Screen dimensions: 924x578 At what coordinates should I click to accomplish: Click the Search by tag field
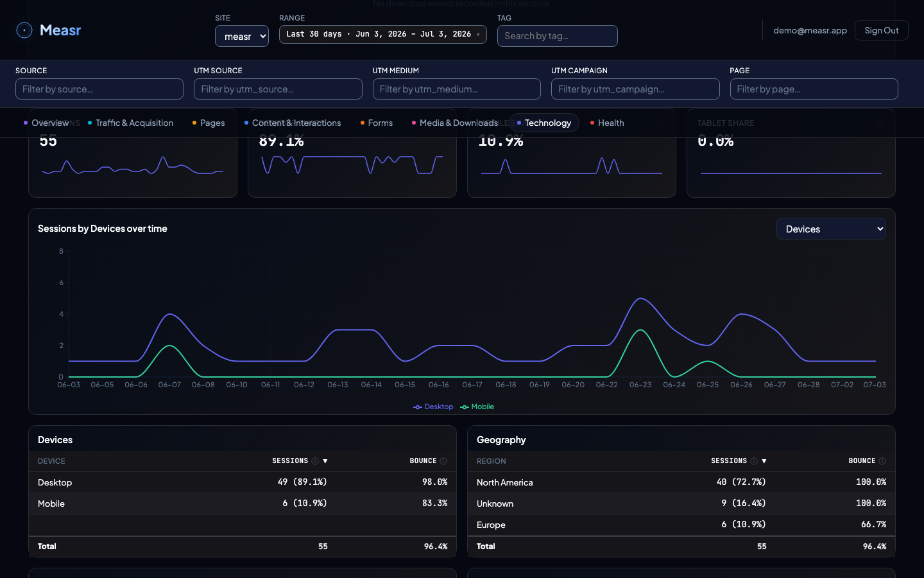pyautogui.click(x=558, y=36)
